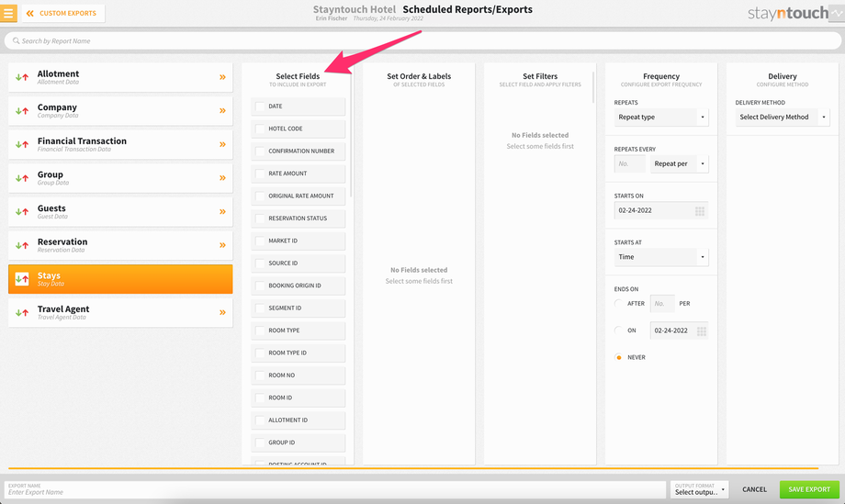Expand Group with its chevron

tap(222, 178)
